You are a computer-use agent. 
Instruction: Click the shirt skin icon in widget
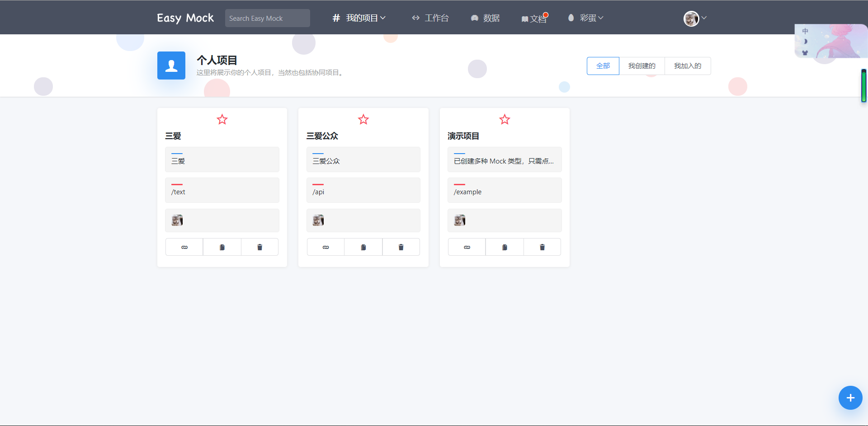(x=805, y=52)
